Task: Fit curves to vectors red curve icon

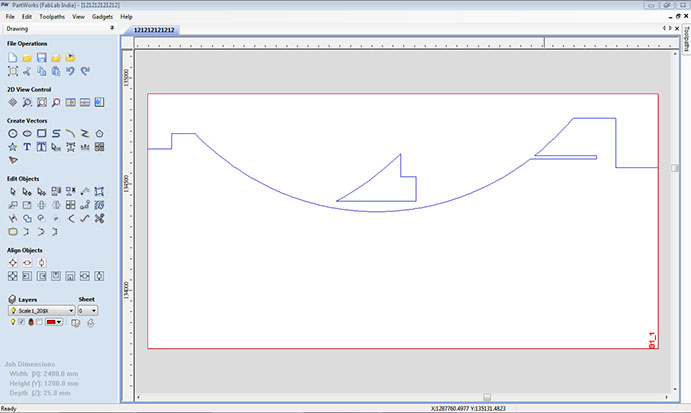Action: pyautogui.click(x=85, y=218)
